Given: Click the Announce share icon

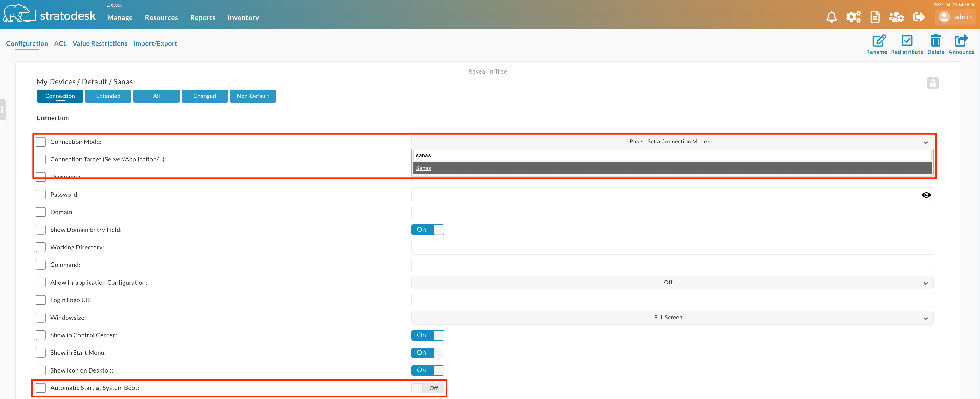Looking at the screenshot, I should pos(961,41).
